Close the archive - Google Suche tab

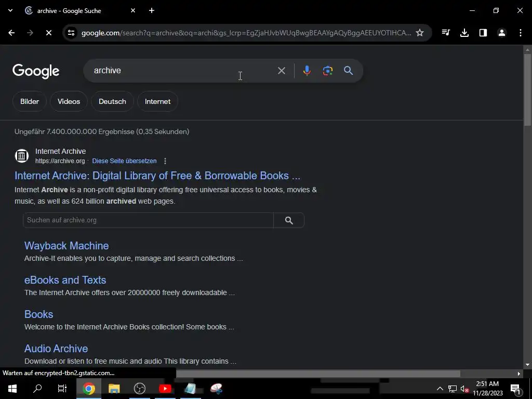[x=133, y=10]
